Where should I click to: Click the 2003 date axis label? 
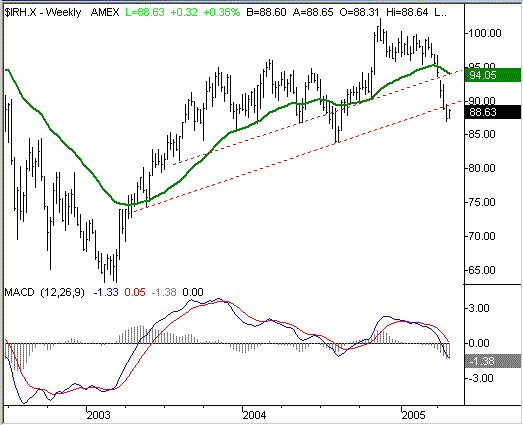click(98, 415)
